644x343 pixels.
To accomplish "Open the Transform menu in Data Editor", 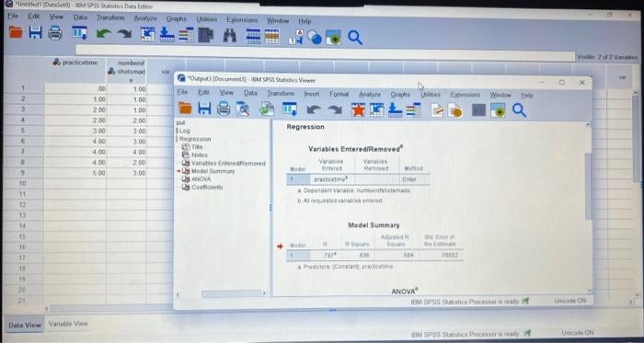I will [110, 17].
